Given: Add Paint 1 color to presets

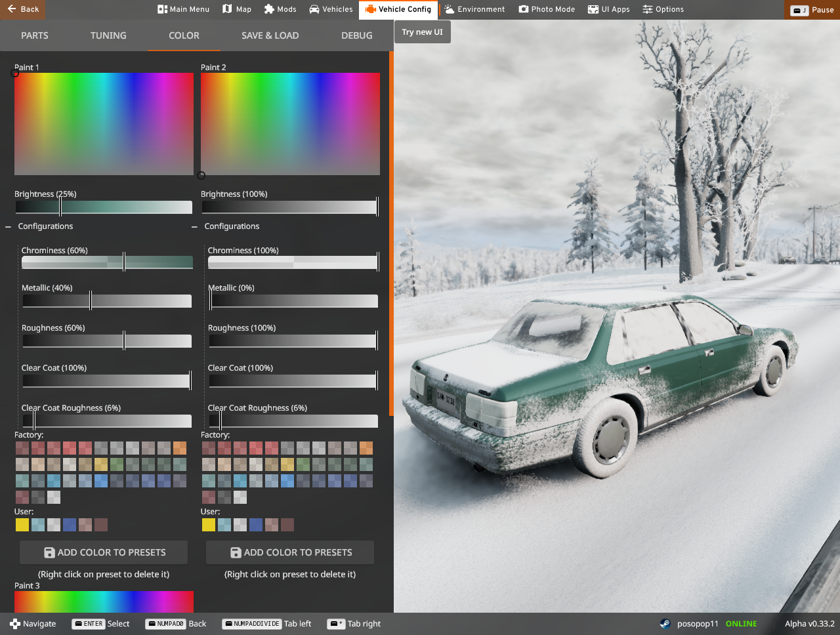Looking at the screenshot, I should click(x=104, y=552).
